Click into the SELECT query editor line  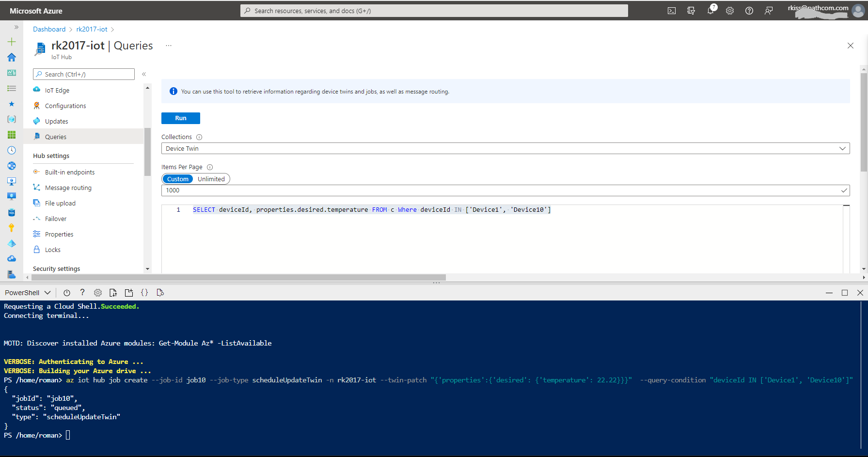(x=372, y=210)
